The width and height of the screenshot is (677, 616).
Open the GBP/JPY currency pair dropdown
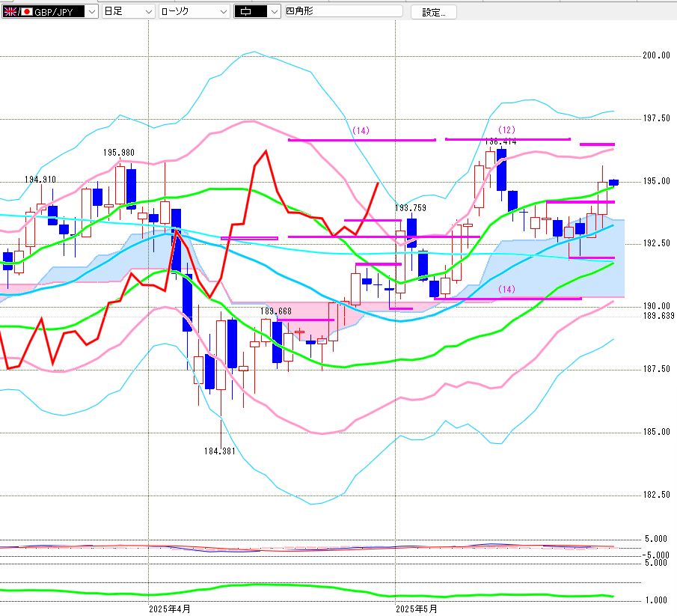49,12
